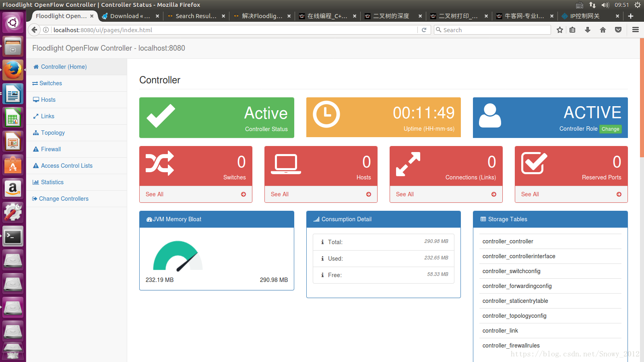Click the JVM memory gauge dial
The height and width of the screenshot is (362, 644).
click(x=178, y=255)
